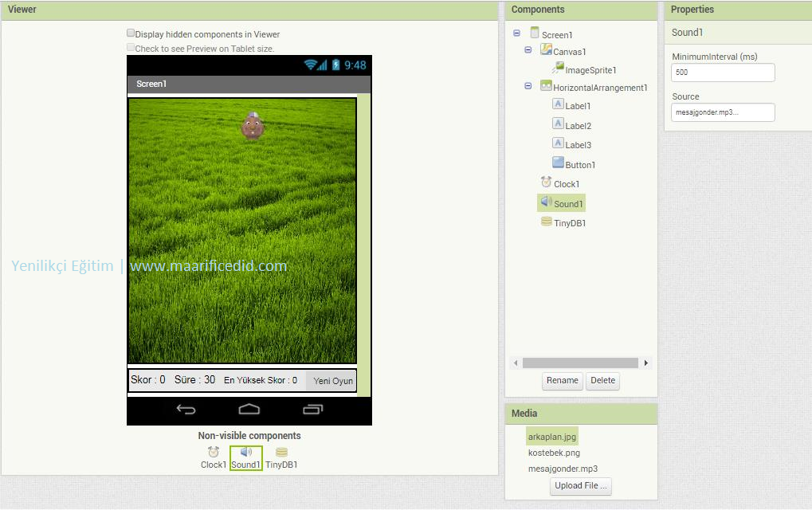Screen dimensions: 812x510
Task: Collapse the Canvas1 tree node
Action: (x=528, y=50)
